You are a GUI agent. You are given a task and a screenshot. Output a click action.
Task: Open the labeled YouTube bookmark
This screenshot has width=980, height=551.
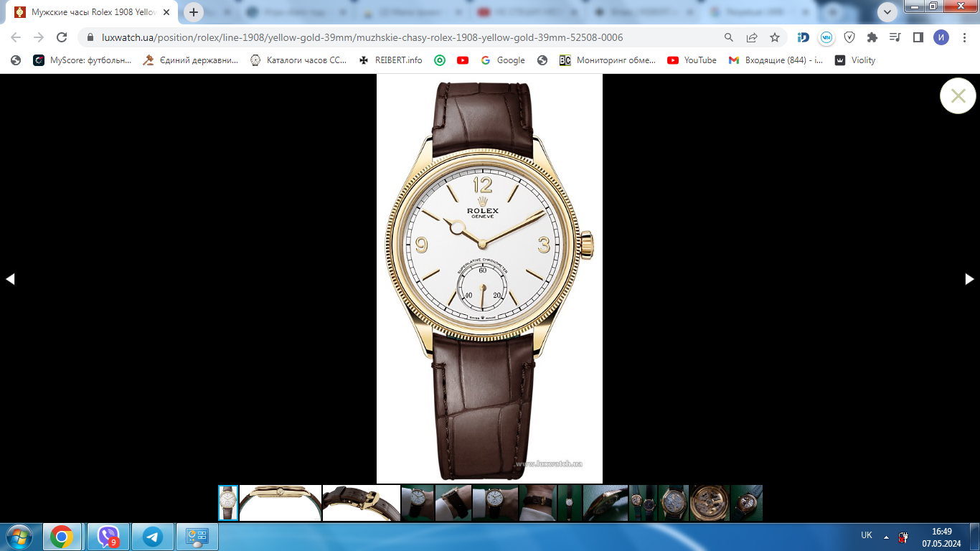[692, 60]
